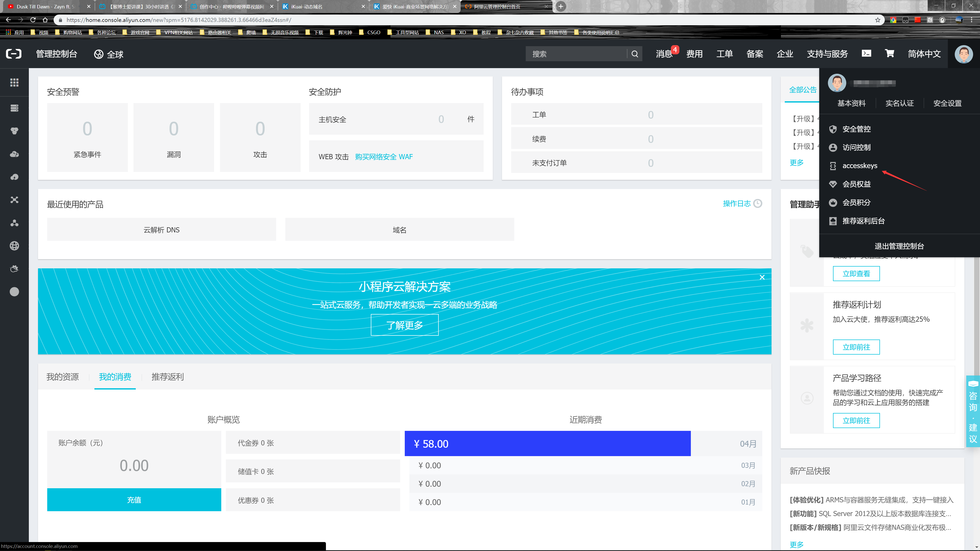Click the search magnifier icon
980x551 pixels.
pyautogui.click(x=634, y=54)
